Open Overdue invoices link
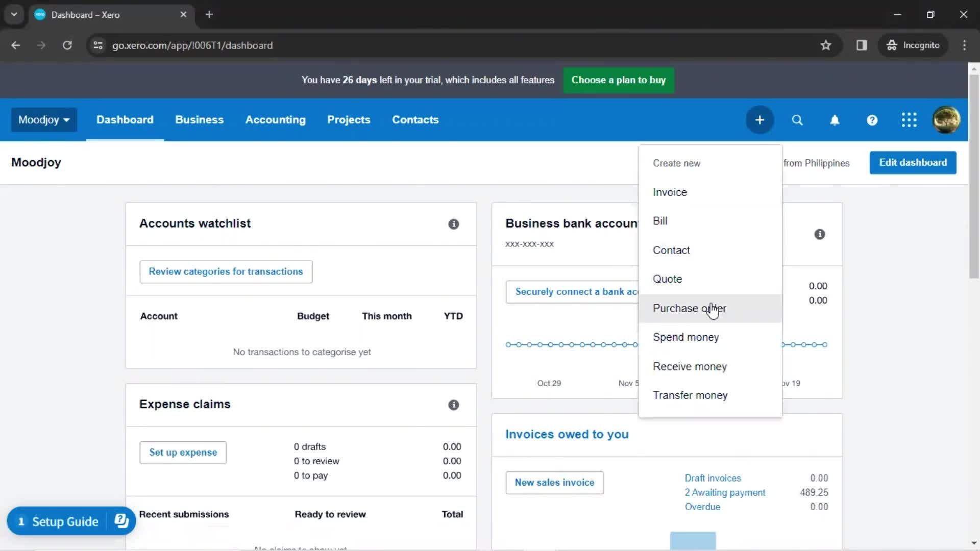This screenshot has height=551, width=980. [702, 507]
